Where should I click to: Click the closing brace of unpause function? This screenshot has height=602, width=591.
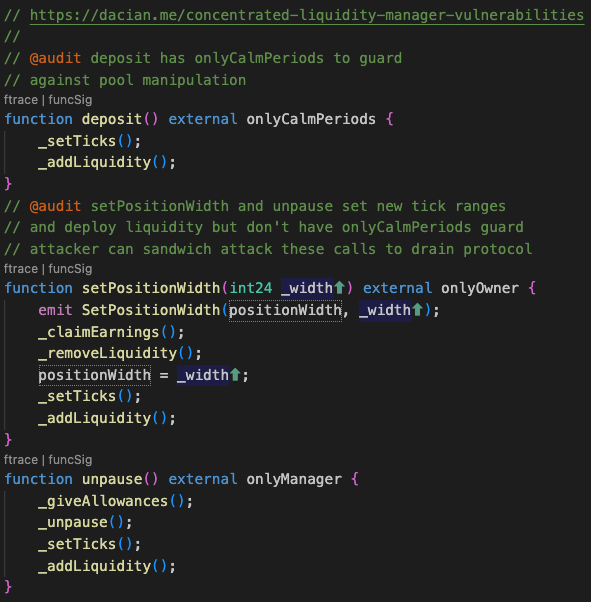point(8,587)
